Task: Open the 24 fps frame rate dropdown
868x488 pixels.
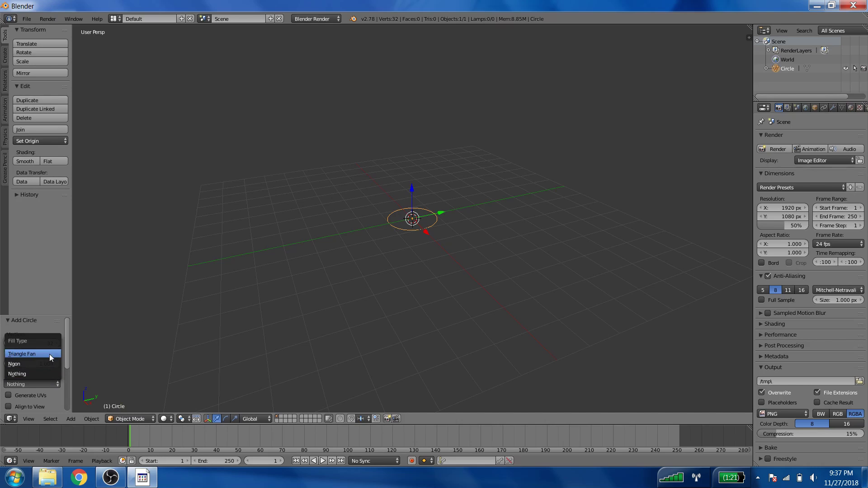Action: pyautogui.click(x=839, y=244)
